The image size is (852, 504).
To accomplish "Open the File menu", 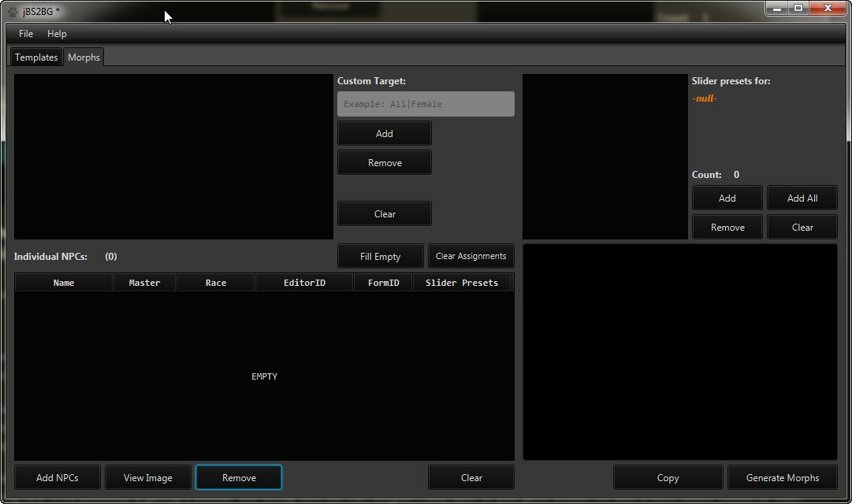I will pyautogui.click(x=25, y=34).
